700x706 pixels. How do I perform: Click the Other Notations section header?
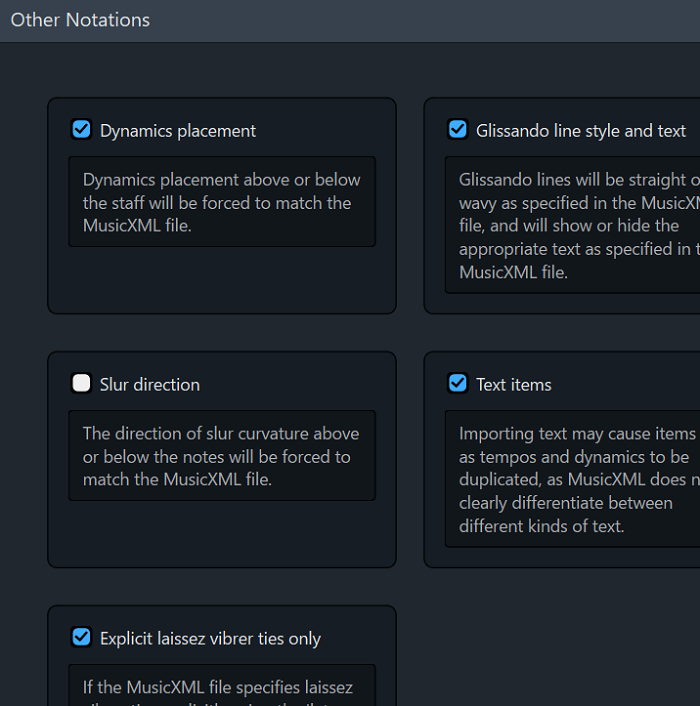[x=80, y=20]
